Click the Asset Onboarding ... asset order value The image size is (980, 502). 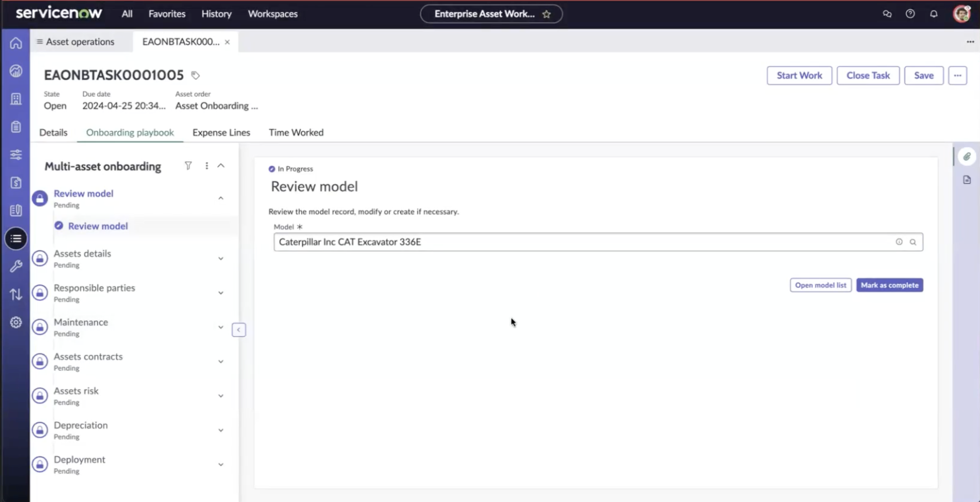click(x=216, y=106)
